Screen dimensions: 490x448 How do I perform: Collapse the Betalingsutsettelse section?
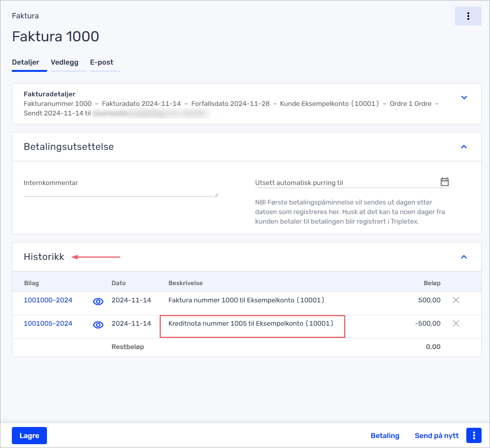click(464, 147)
